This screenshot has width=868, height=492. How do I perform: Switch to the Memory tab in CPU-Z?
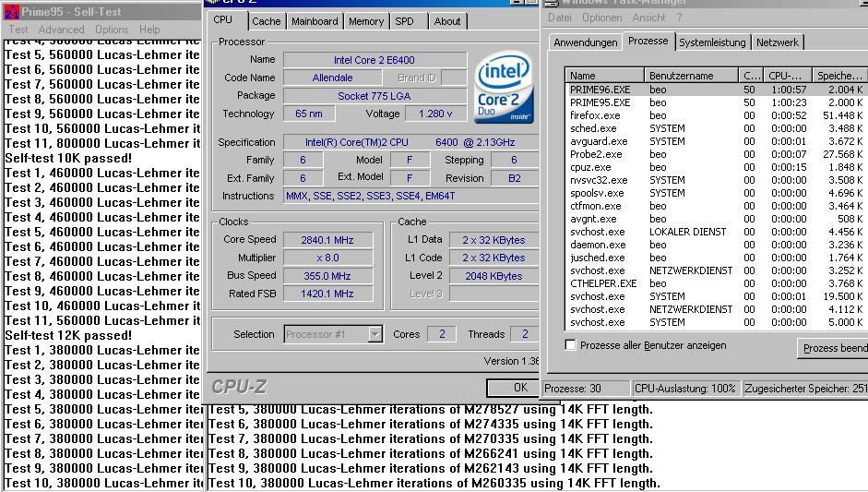tap(366, 21)
